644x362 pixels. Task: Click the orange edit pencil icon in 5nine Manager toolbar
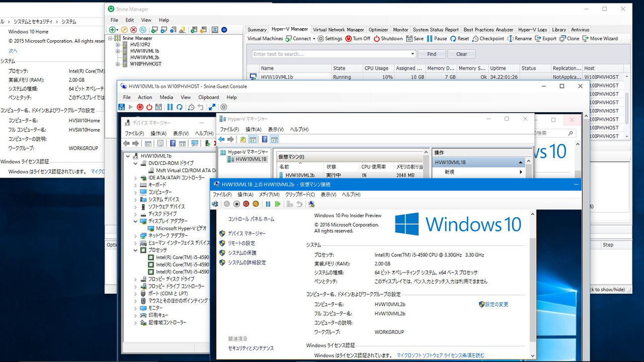point(125,30)
